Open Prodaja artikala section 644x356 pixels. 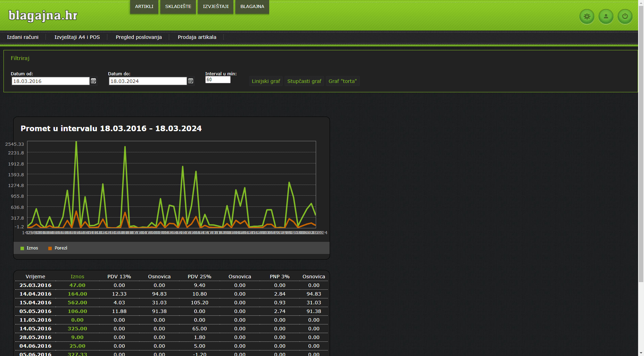coord(197,37)
